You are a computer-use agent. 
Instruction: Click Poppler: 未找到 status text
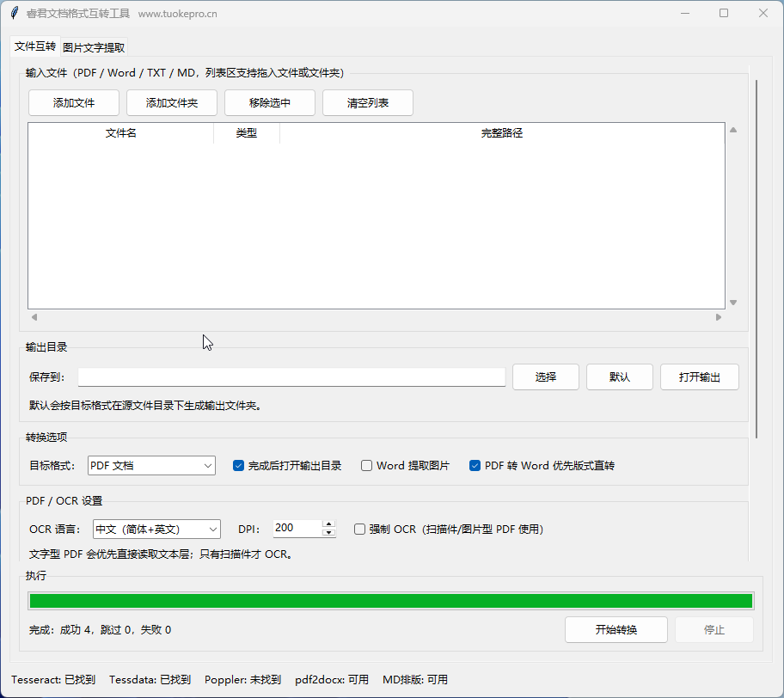click(243, 680)
